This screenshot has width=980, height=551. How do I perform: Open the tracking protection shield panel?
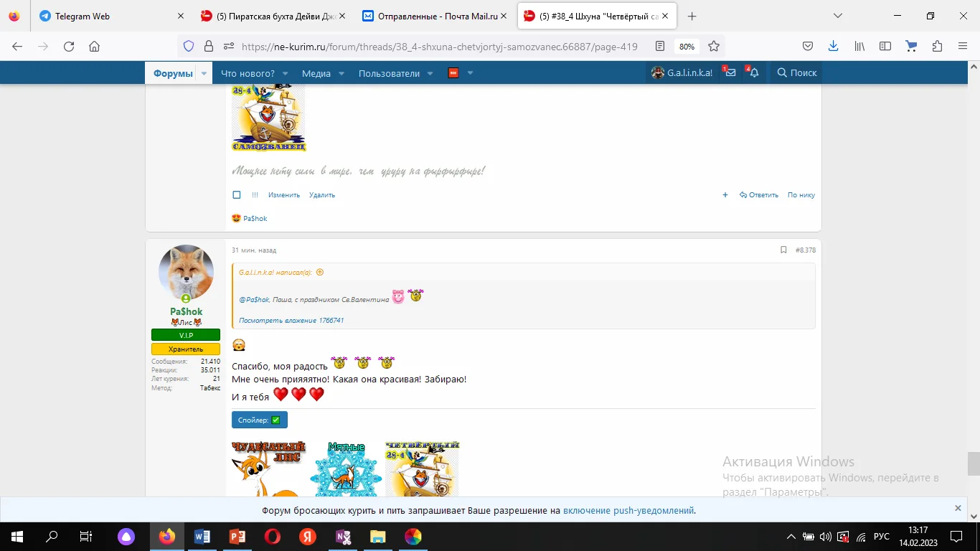(x=189, y=46)
